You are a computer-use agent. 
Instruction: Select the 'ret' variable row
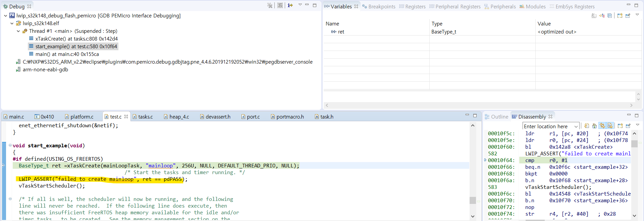[x=482, y=32]
